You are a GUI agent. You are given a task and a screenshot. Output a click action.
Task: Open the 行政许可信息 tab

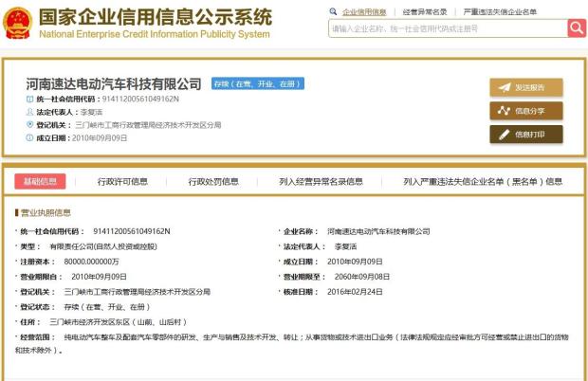point(122,182)
